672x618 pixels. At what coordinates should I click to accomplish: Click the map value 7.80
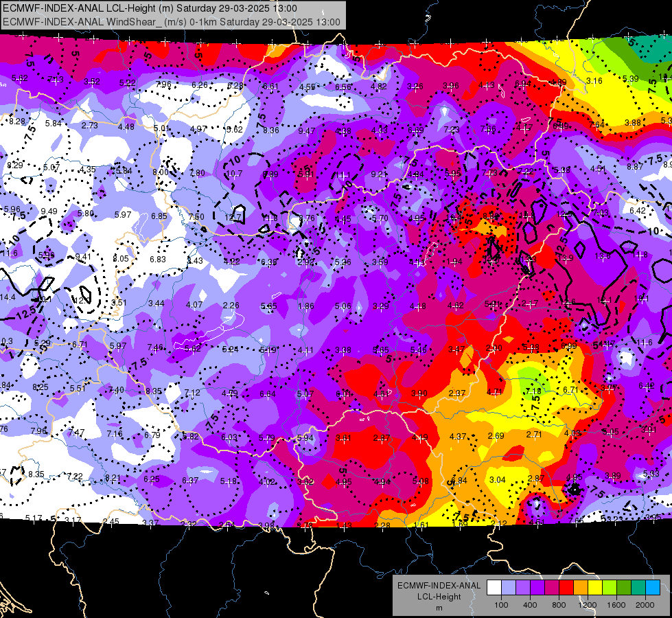point(197,173)
